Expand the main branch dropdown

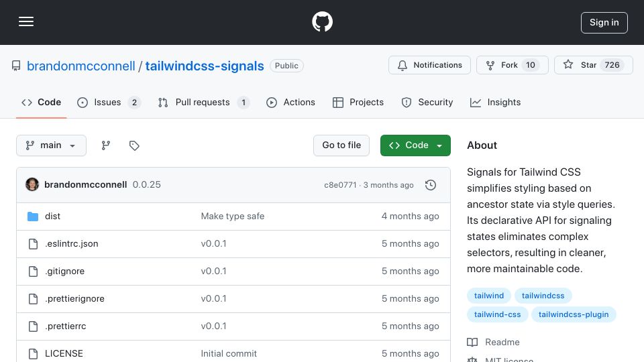(x=52, y=145)
